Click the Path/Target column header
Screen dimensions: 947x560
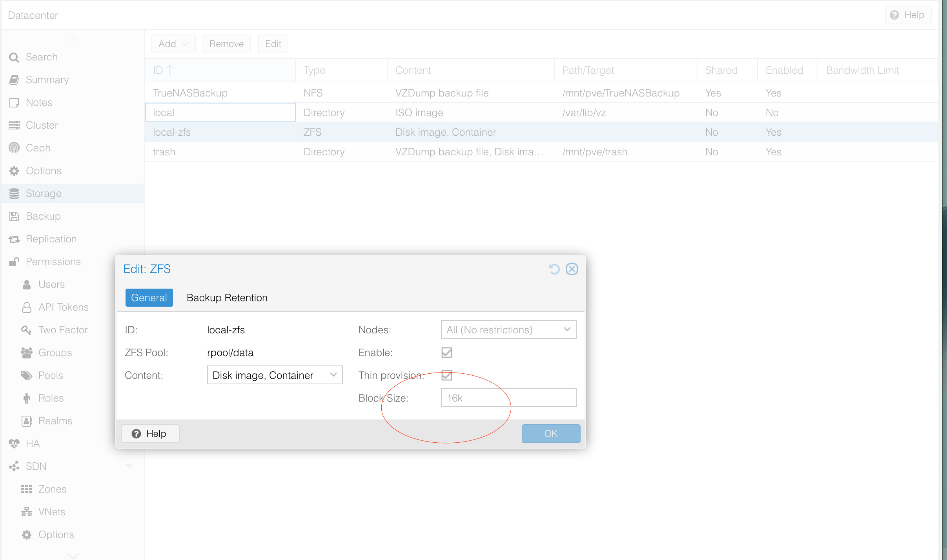pos(625,71)
